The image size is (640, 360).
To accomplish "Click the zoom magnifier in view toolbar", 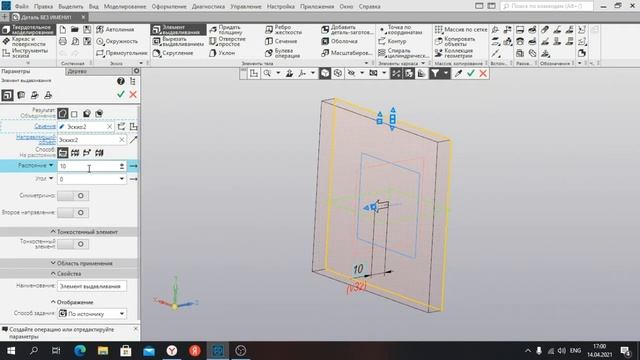I will pyautogui.click(x=267, y=73).
